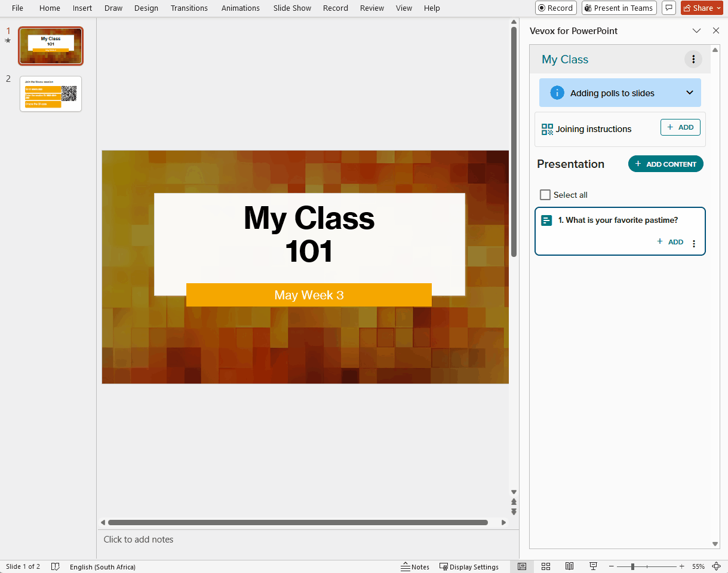
Task: Click ADD next to Joining instructions
Action: (x=680, y=127)
